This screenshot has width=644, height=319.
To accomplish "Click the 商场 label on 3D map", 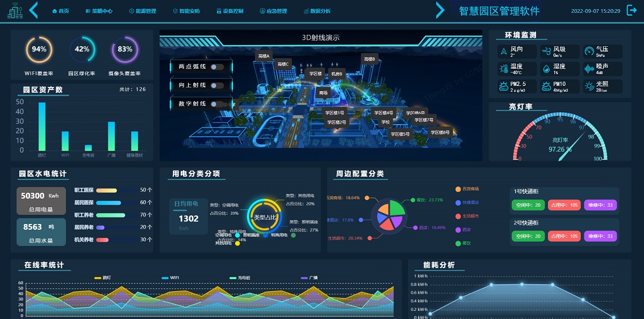I will coord(323,93).
